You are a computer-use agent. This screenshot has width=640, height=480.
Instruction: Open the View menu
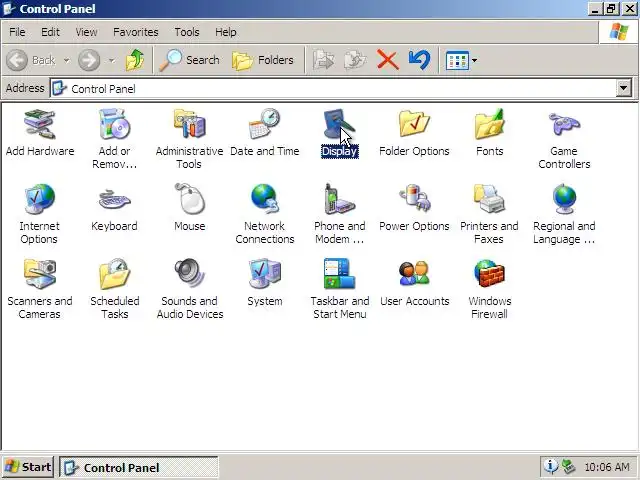coord(86,32)
